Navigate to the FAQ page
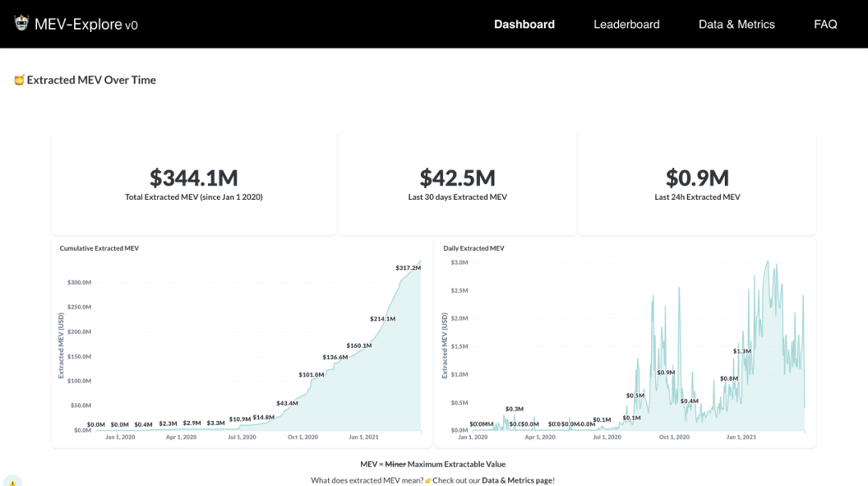This screenshot has width=868, height=486. (x=825, y=24)
